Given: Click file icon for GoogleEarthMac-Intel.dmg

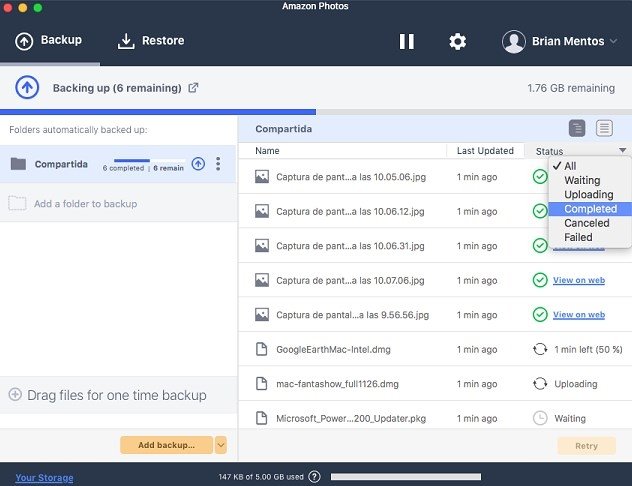Looking at the screenshot, I should pos(262,349).
